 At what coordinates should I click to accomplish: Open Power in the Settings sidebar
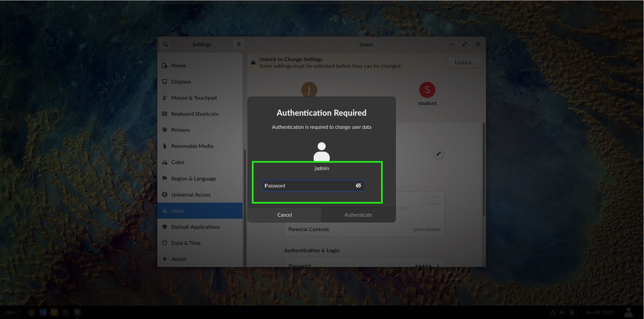click(x=200, y=65)
